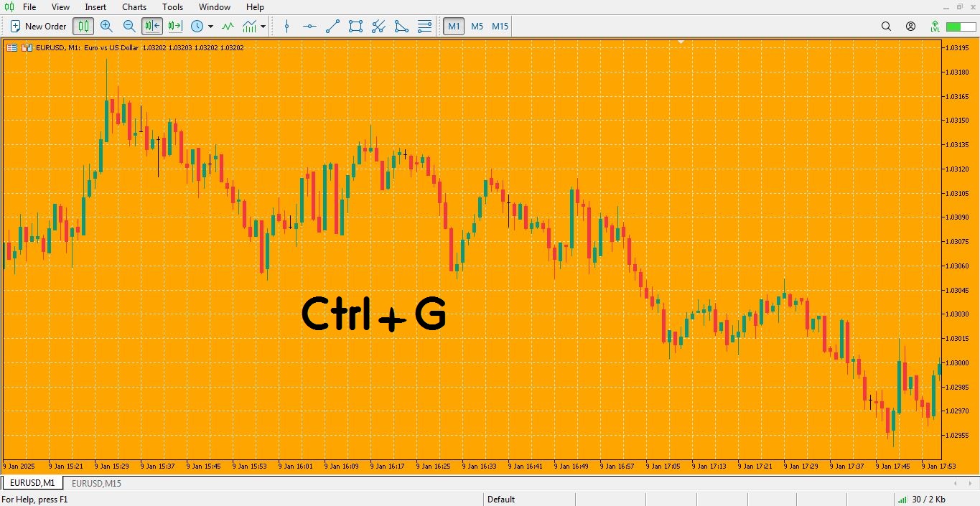Click the New Order button
980x506 pixels.
tap(39, 27)
